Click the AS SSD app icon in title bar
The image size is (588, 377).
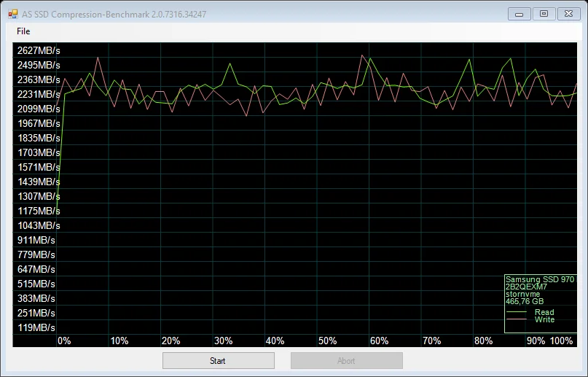pos(12,15)
